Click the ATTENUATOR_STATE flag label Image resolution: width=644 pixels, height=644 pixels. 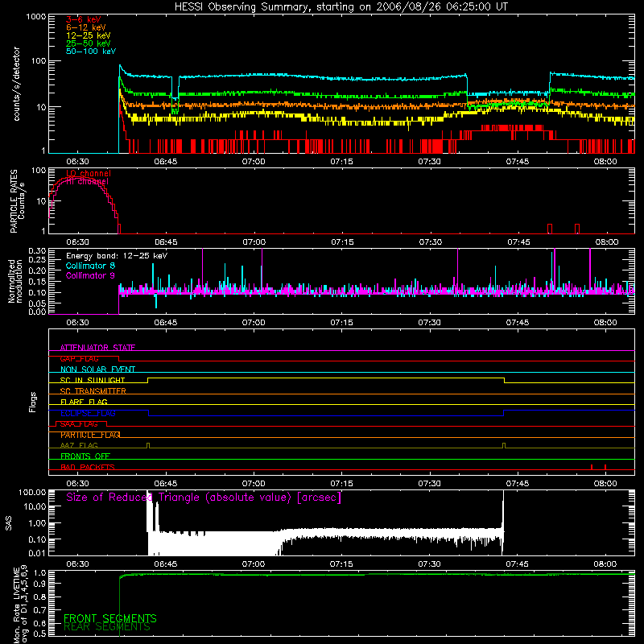pos(97,348)
